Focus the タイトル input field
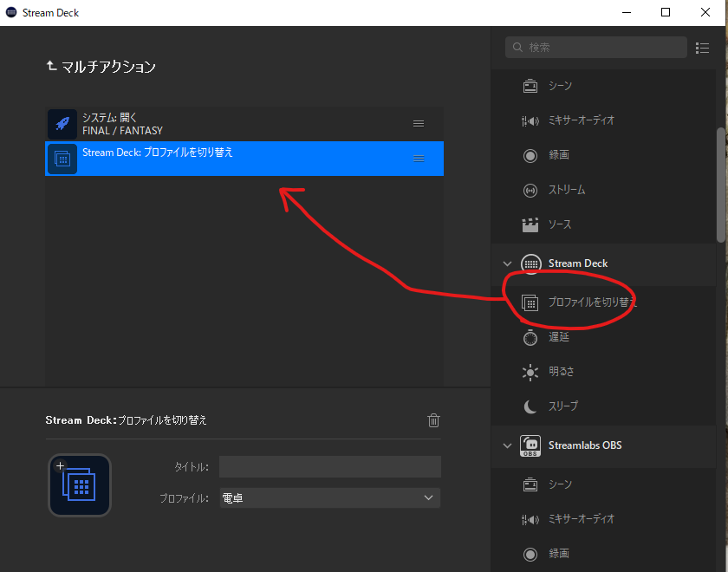This screenshot has height=572, width=728. click(329, 466)
